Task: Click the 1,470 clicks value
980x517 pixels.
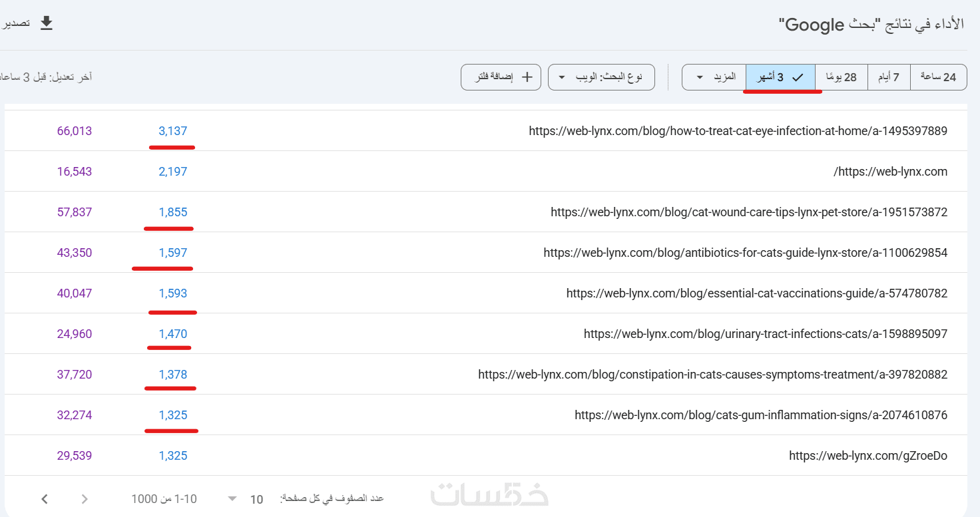Action: (173, 334)
